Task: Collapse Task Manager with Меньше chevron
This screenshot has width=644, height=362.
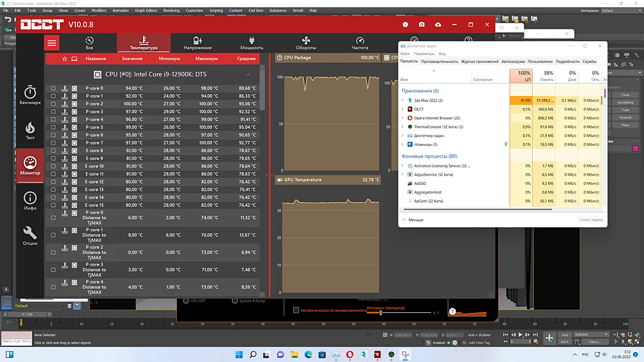Action: [404, 220]
